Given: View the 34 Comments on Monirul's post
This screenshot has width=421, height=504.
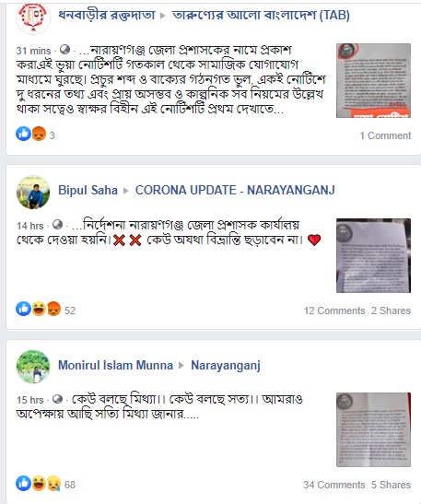Looking at the screenshot, I should click(334, 485).
